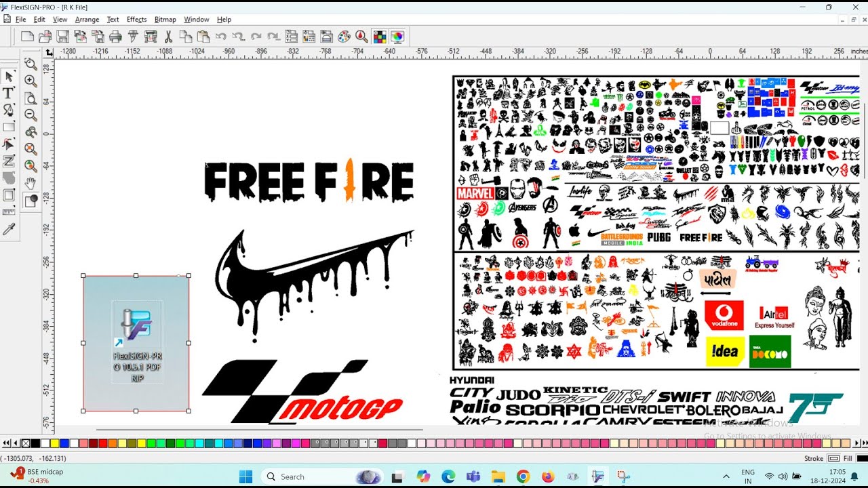Click the no-fill X swatch in palette
This screenshot has width=868, height=488.
point(26,443)
